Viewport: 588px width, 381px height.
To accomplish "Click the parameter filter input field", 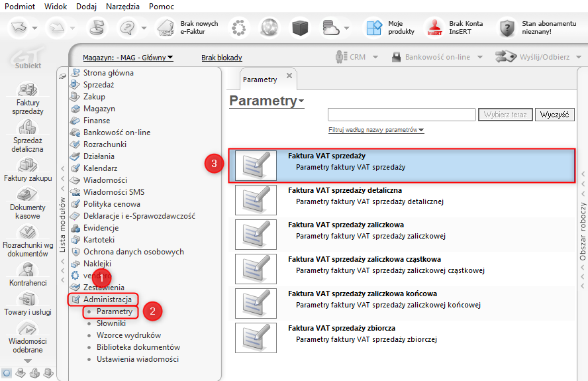I will pos(402,115).
